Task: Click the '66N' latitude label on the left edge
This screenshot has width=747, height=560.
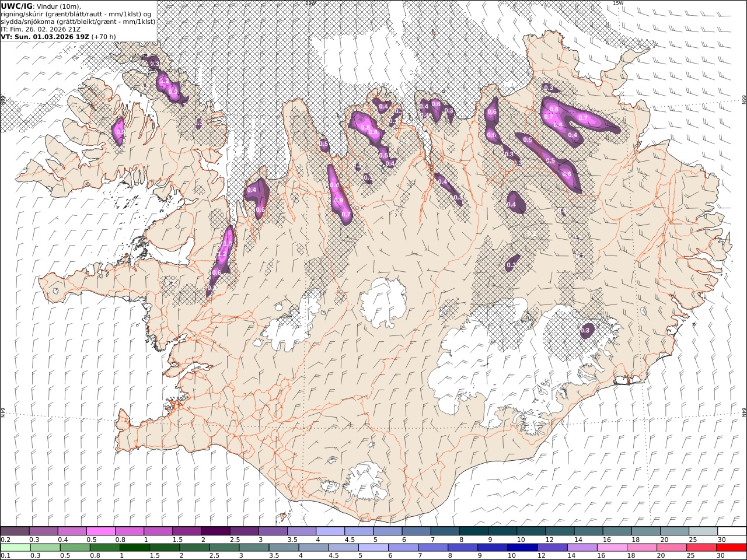Action: point(2,100)
